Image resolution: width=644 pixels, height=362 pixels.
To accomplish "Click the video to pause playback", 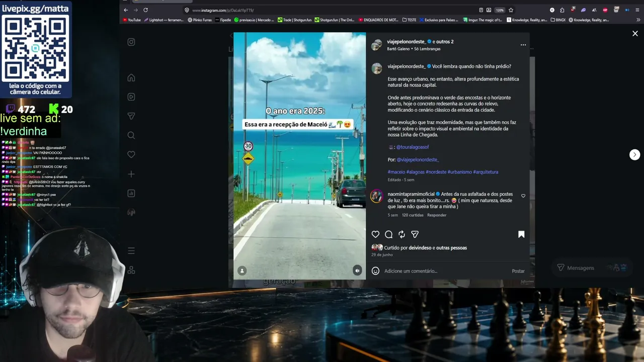I will coord(299,156).
